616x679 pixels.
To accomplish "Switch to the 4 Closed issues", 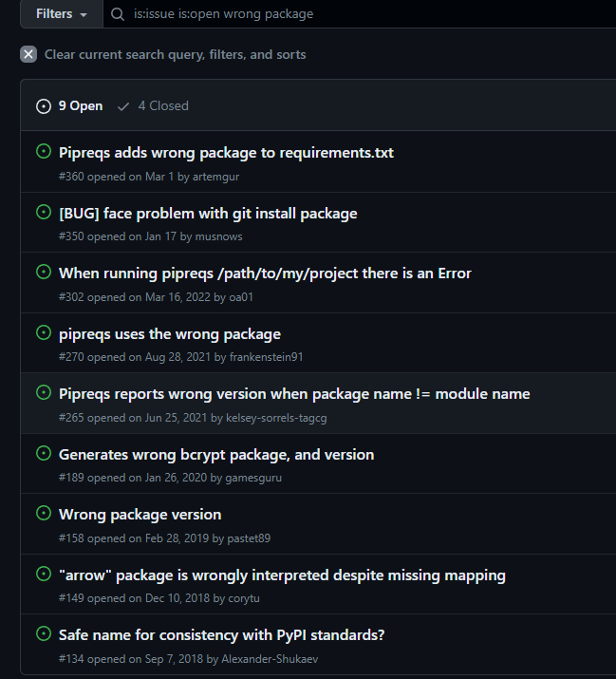I will [153, 106].
